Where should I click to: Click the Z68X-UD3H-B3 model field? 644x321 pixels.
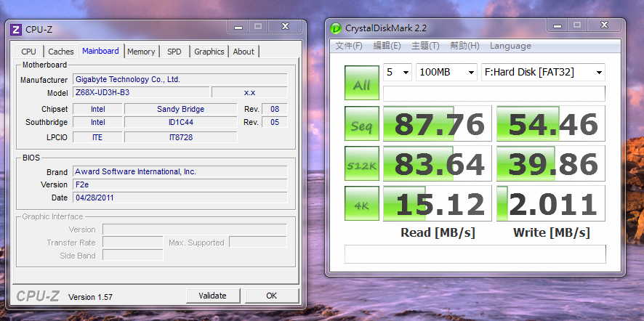coord(141,92)
